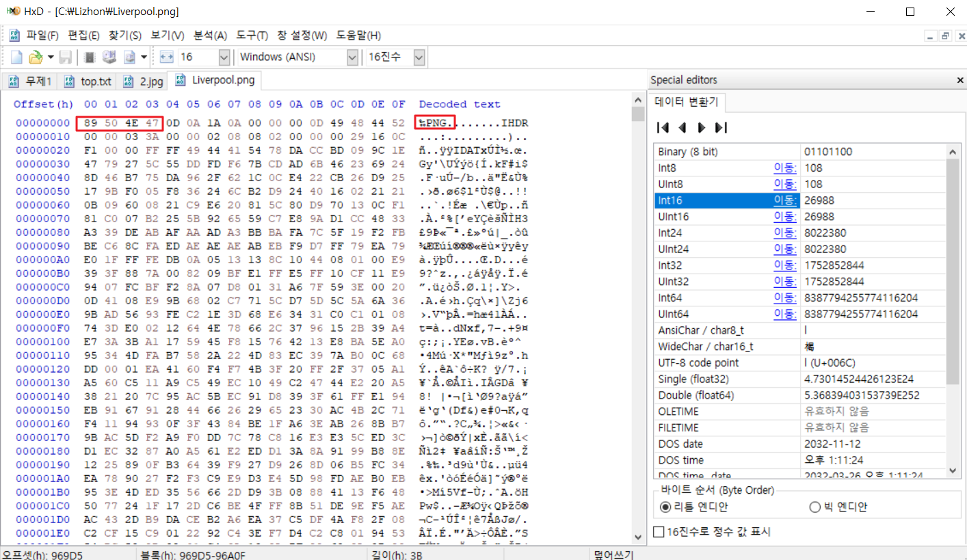Click offset 000001A0 in offset column
The height and width of the screenshot is (560, 967).
(42, 477)
